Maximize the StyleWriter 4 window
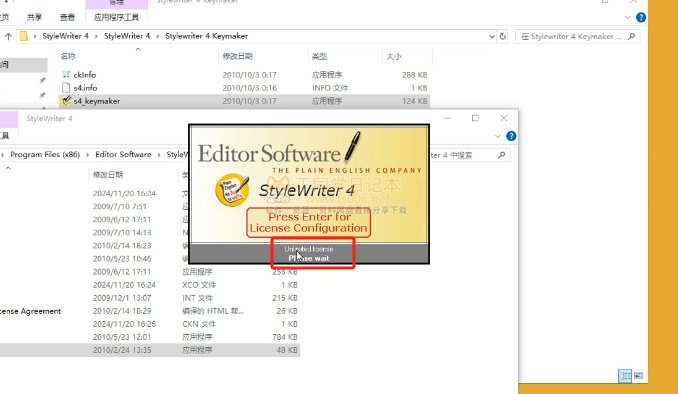678x394 pixels. click(475, 118)
